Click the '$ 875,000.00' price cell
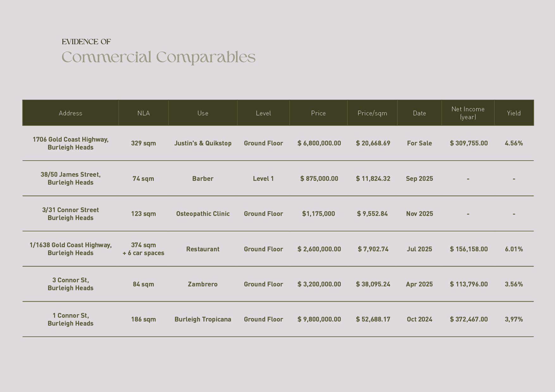 319,179
